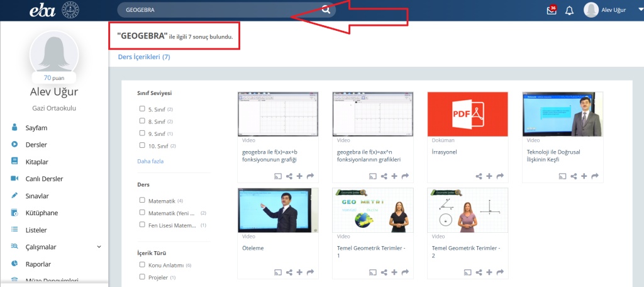Open Kütüphane in sidebar
The height and width of the screenshot is (287, 644).
tap(42, 213)
